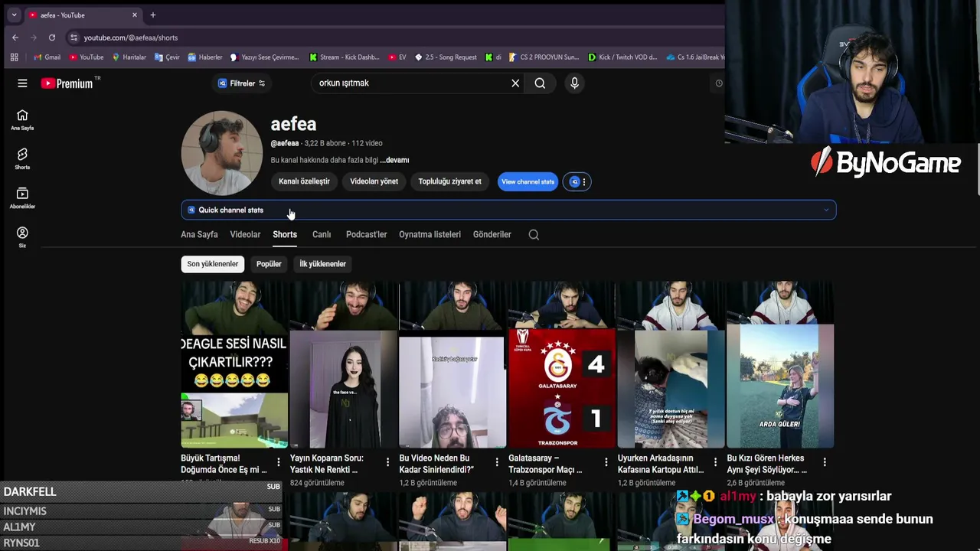Open the Oynatma listeleri tab
The height and width of the screenshot is (551, 980).
click(430, 234)
